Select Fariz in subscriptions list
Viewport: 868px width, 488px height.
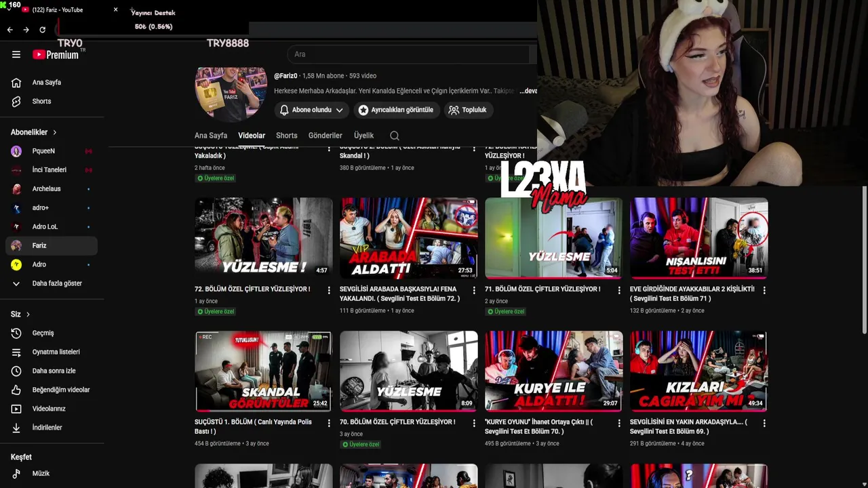coord(52,246)
